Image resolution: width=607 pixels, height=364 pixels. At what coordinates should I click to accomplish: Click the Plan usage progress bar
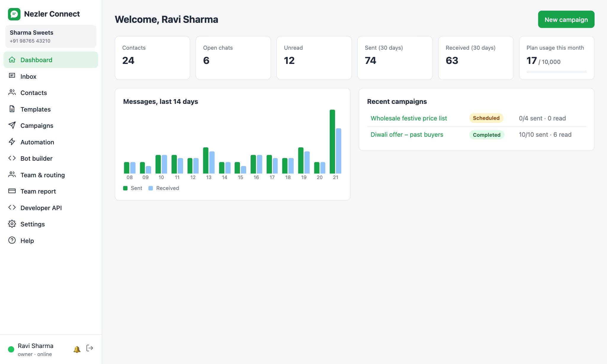click(556, 72)
